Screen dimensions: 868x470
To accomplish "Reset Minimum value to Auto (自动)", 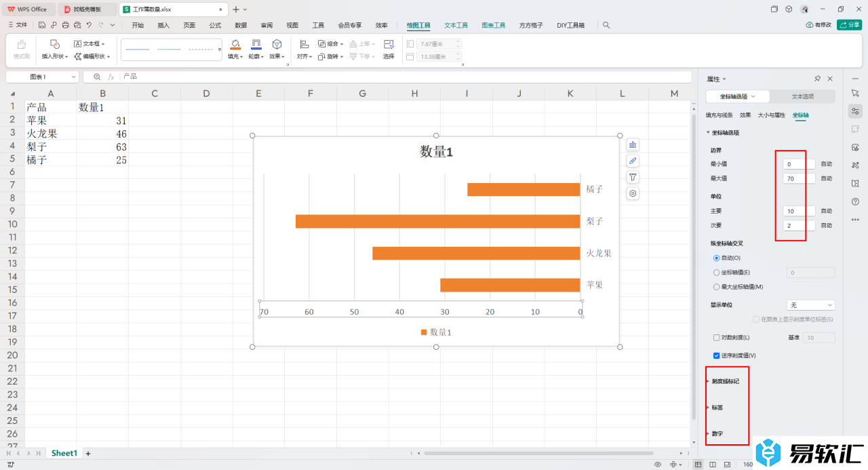I will (x=826, y=164).
